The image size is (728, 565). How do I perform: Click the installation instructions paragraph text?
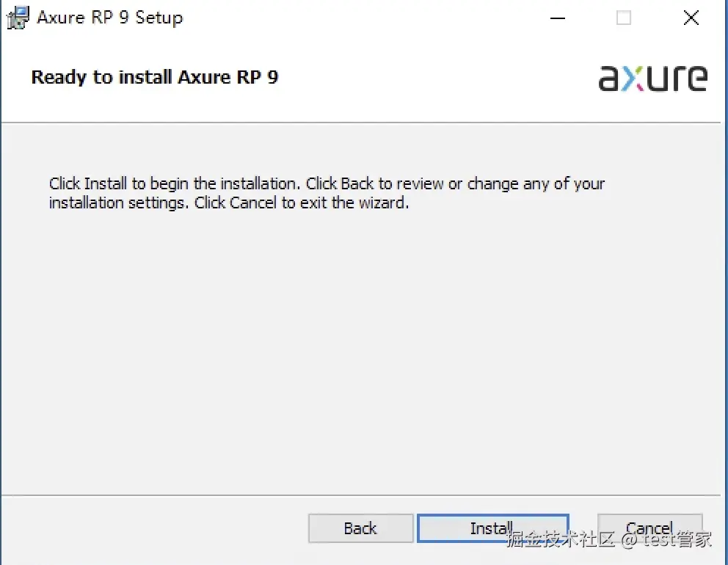(x=326, y=193)
